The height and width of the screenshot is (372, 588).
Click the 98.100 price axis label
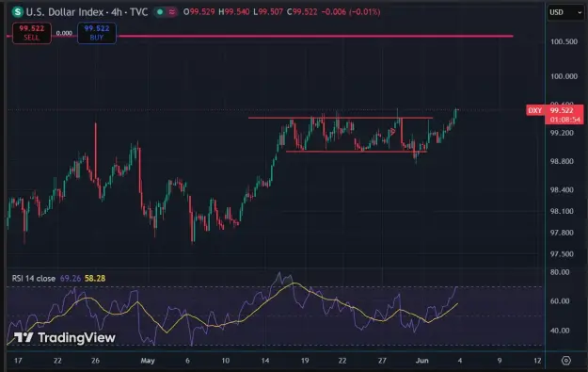point(562,211)
